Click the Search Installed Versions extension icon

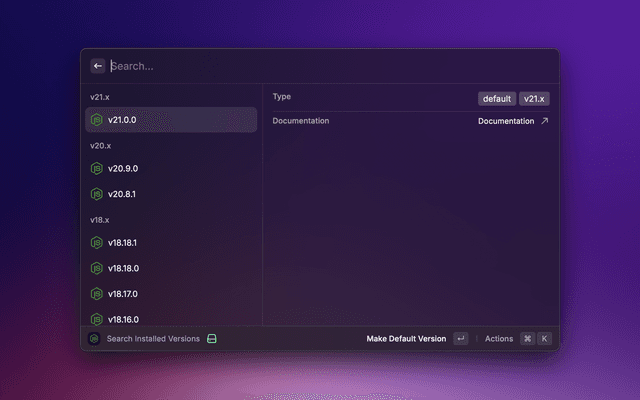[x=94, y=339]
